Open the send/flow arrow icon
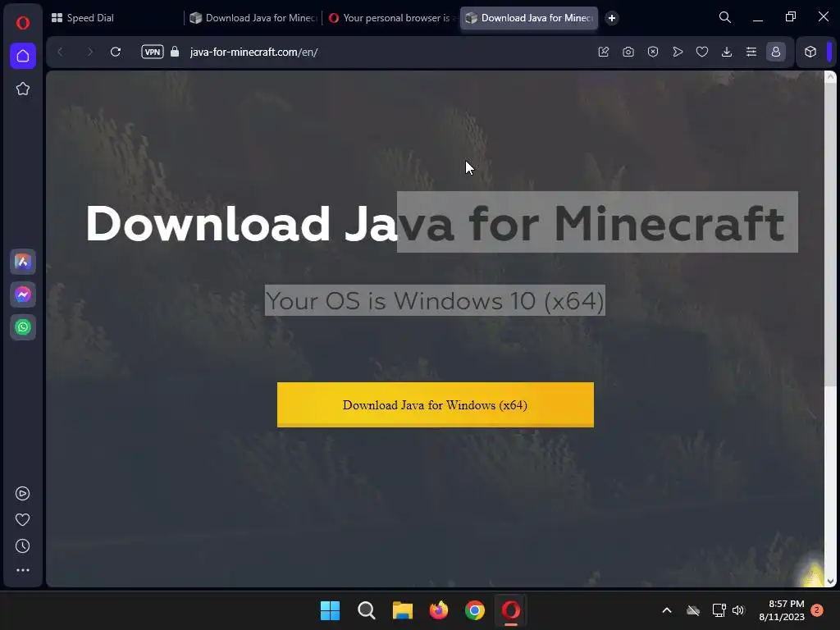840x630 pixels. click(678, 52)
